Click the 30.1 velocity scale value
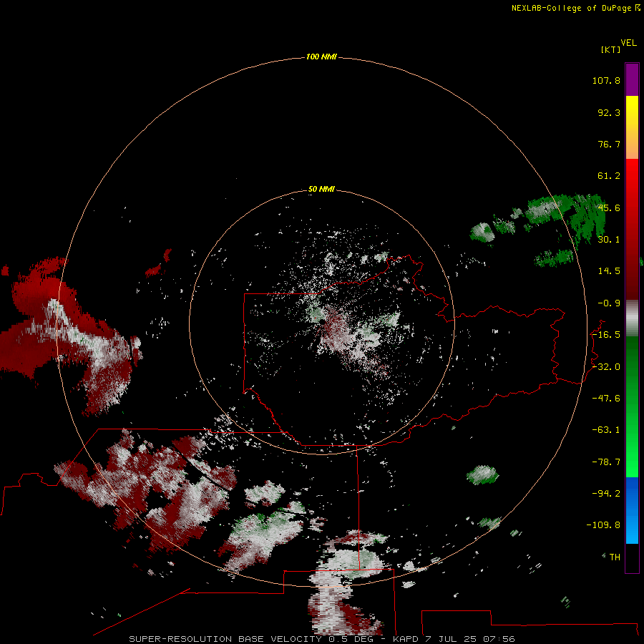 point(609,240)
